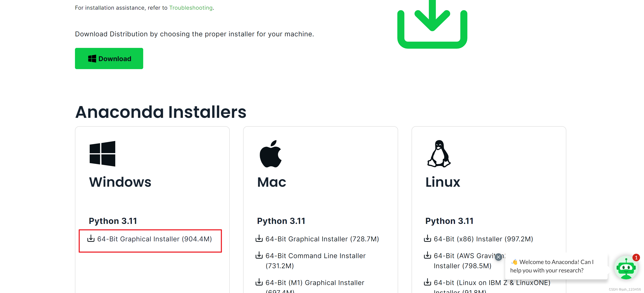Download Linux 64-Bit (x86) Installer (997.2M)

point(483,239)
